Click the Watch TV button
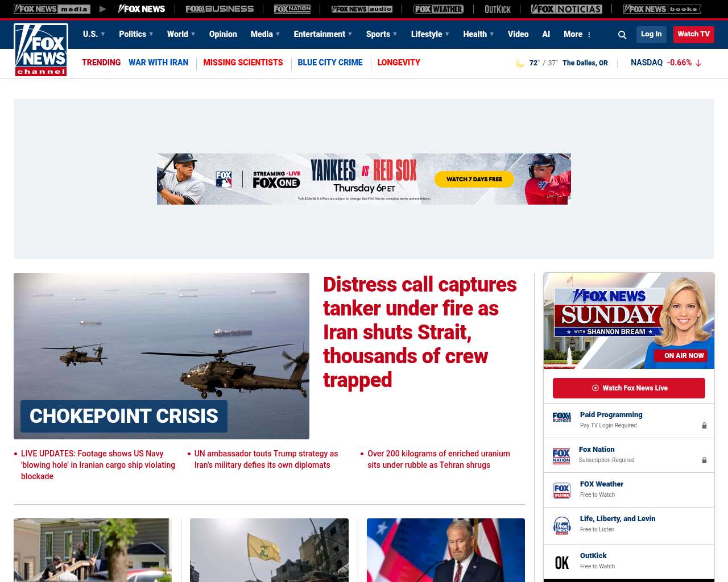The image size is (728, 582). [694, 34]
